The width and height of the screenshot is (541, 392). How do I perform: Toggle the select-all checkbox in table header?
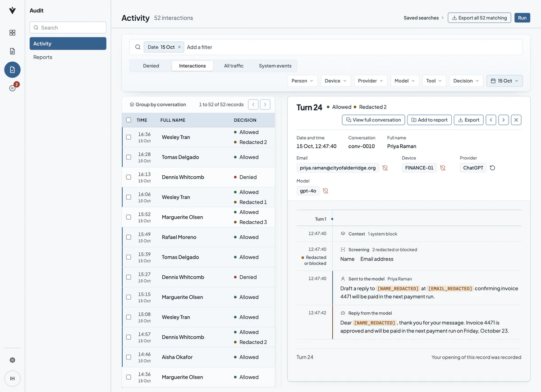point(128,120)
